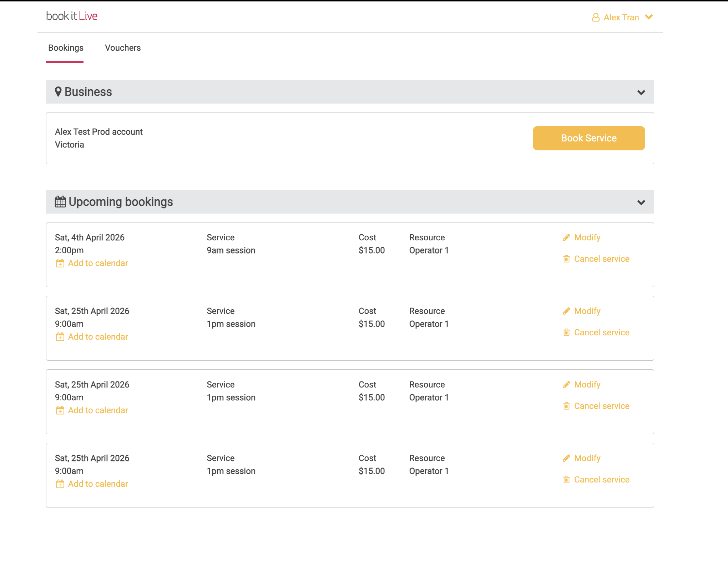
Task: Click the book it Live logo
Action: point(72,16)
